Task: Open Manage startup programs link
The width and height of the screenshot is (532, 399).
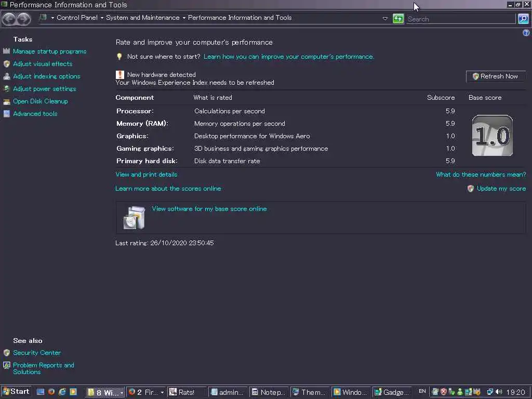Action: tap(49, 51)
